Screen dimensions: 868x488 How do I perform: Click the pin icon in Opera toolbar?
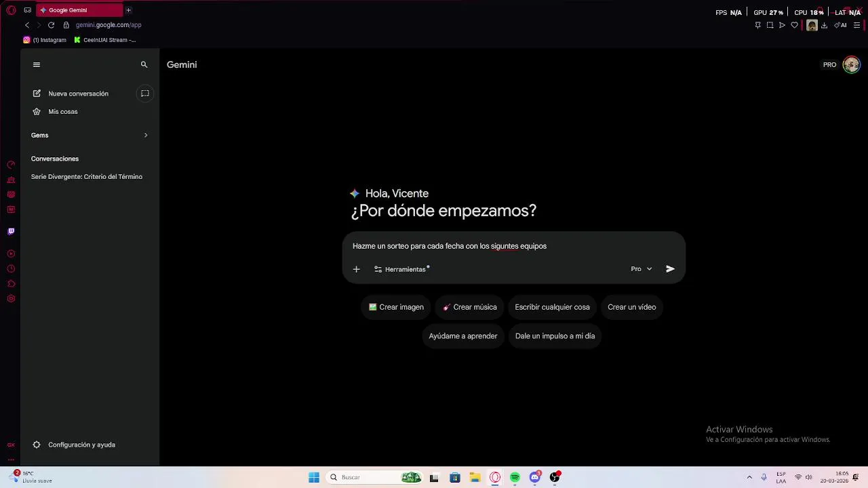pyautogui.click(x=757, y=25)
